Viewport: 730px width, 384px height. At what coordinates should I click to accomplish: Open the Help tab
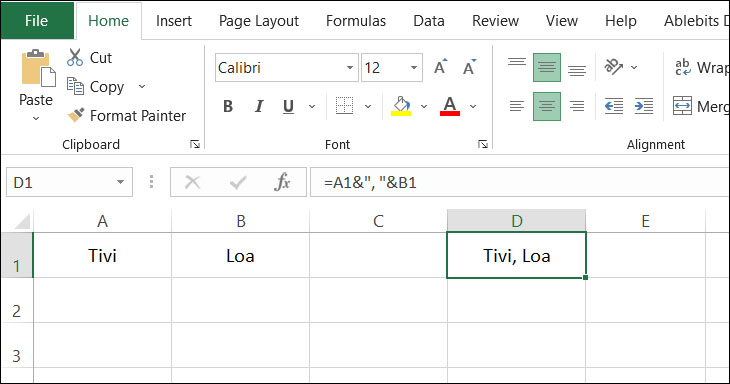point(621,20)
